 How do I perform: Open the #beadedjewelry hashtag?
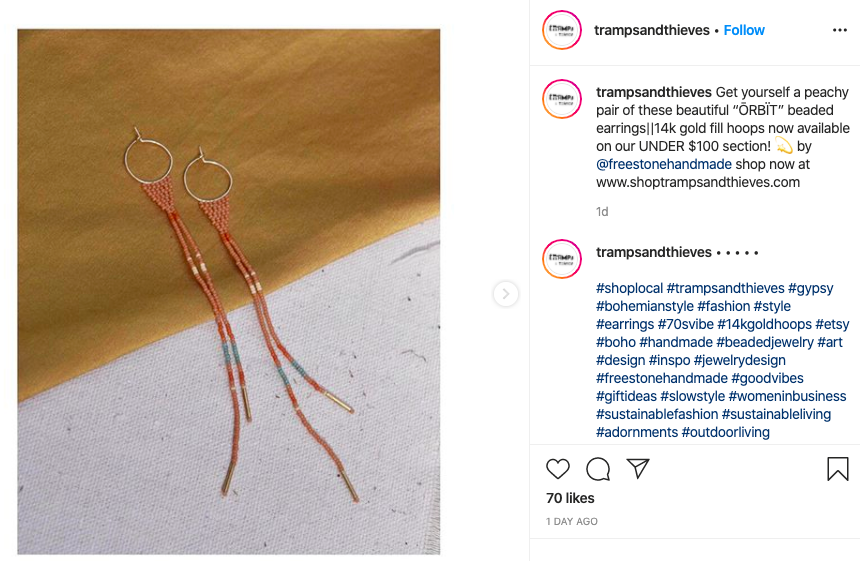pos(765,342)
